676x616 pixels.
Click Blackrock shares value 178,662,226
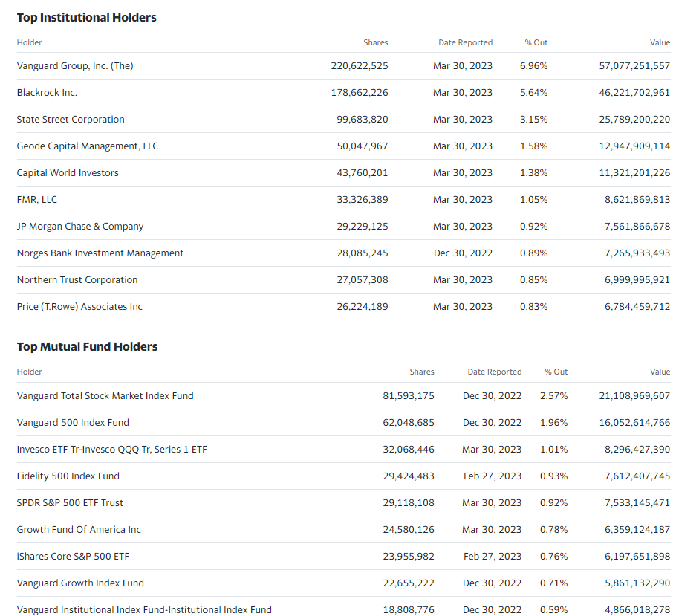[x=360, y=93]
